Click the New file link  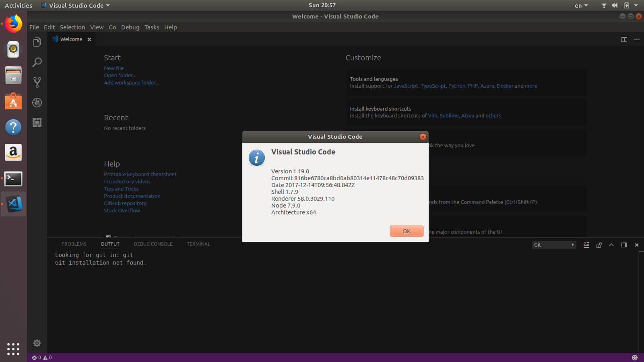pyautogui.click(x=114, y=68)
